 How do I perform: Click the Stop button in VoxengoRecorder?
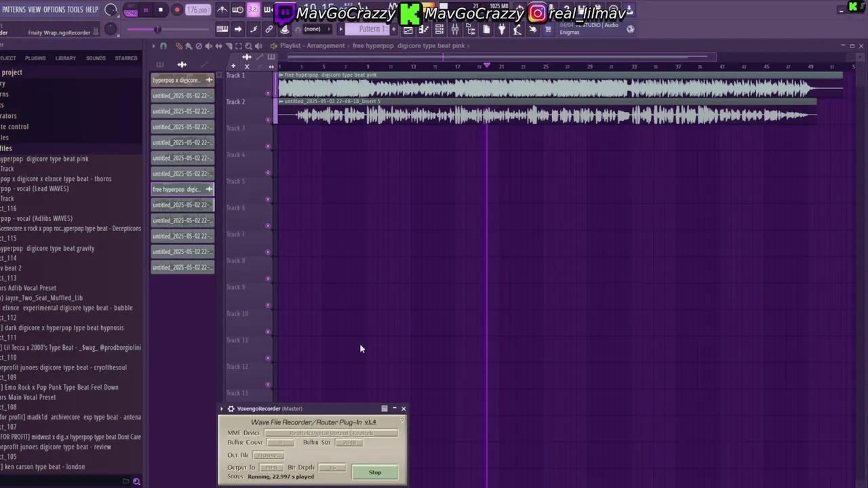tap(375, 472)
